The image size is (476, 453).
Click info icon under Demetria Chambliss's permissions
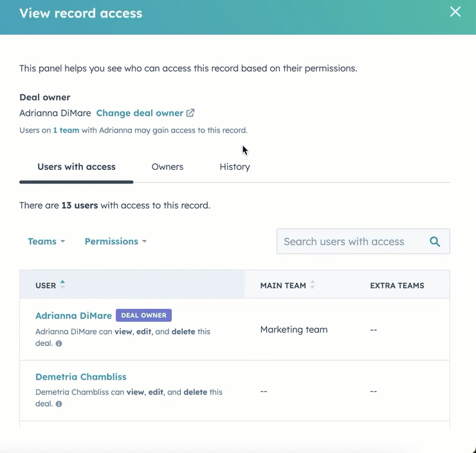click(59, 404)
